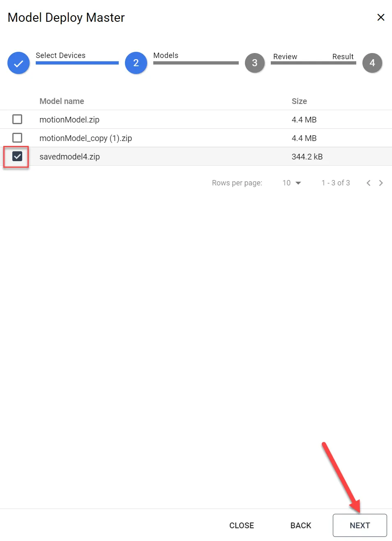Select the savedmodel4.zip file name

point(69,157)
